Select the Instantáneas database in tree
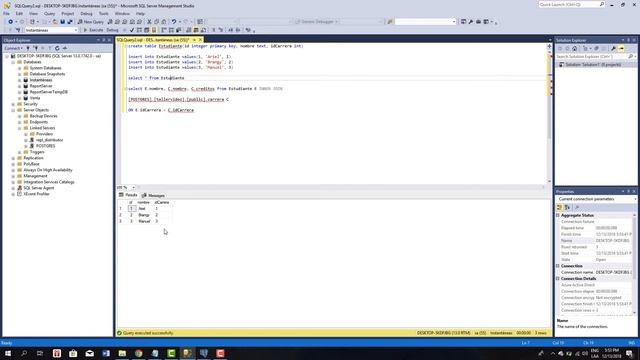The height and width of the screenshot is (360, 640). [x=40, y=80]
